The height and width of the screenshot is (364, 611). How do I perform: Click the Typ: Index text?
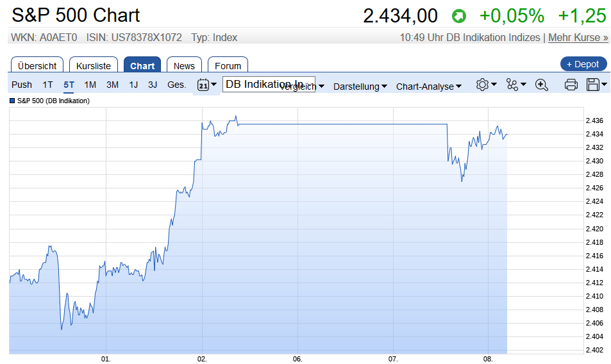click(214, 37)
